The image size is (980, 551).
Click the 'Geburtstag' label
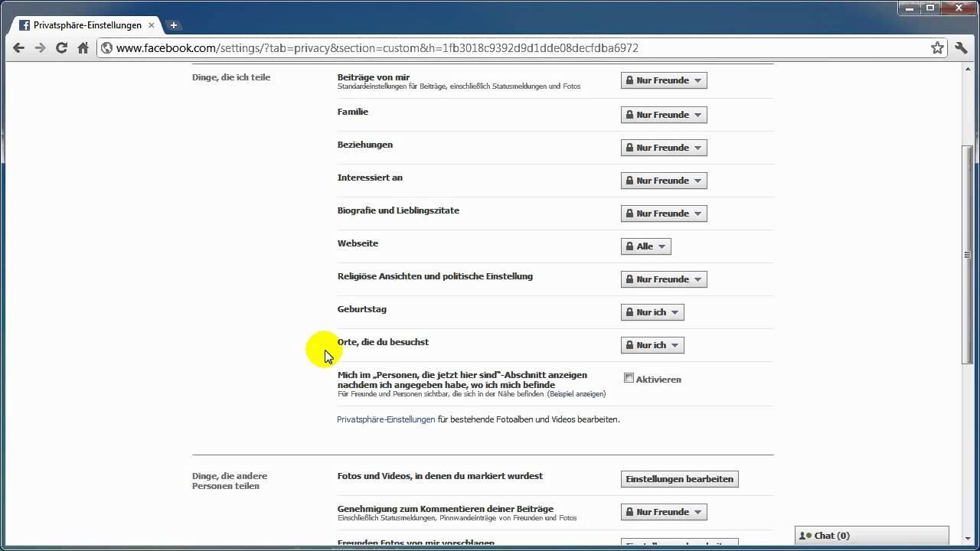click(362, 309)
